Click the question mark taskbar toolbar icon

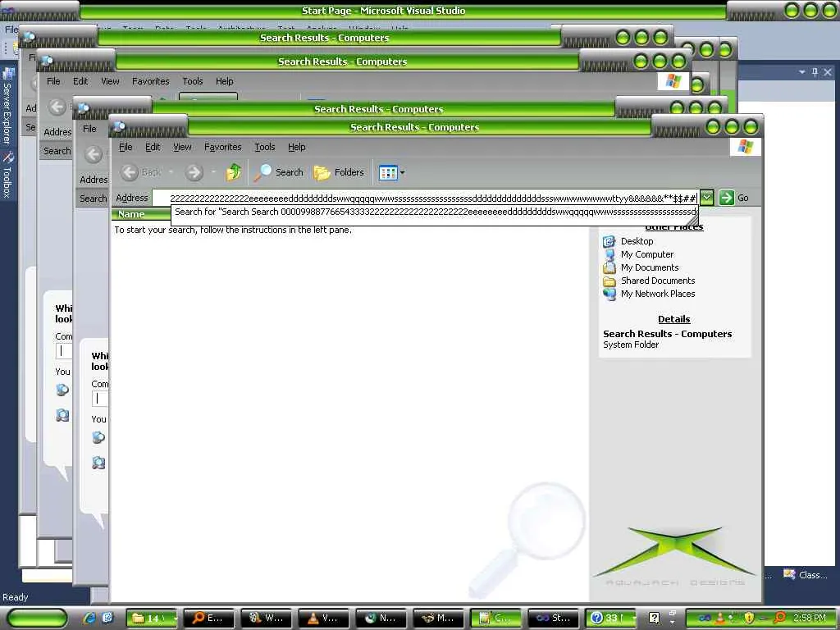coord(654,619)
